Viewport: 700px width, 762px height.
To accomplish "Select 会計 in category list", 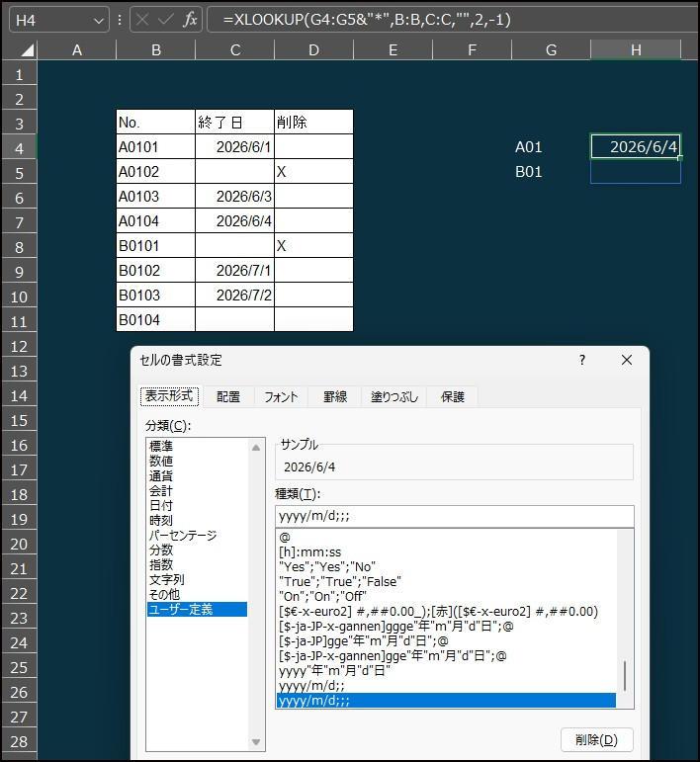I will [198, 490].
